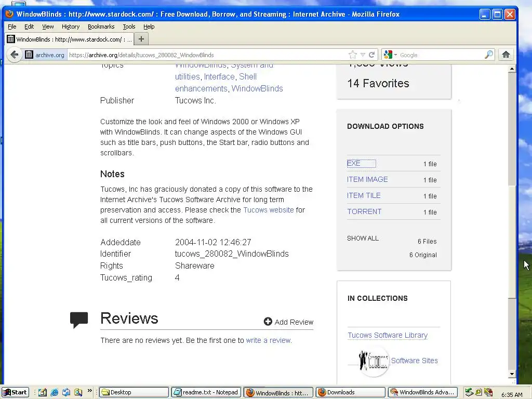
Task: Switch to the Desktop taskbar window
Action: (134, 393)
